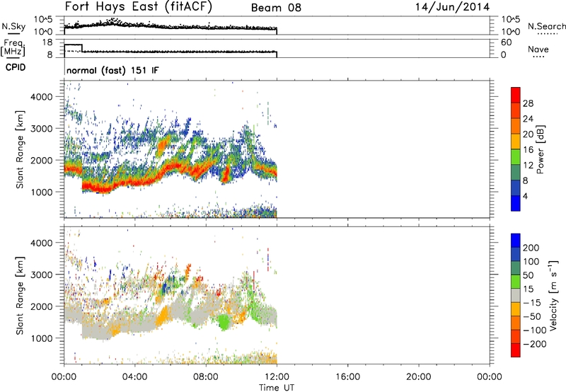Click the velocity colorbar's gray segment

coord(516,296)
